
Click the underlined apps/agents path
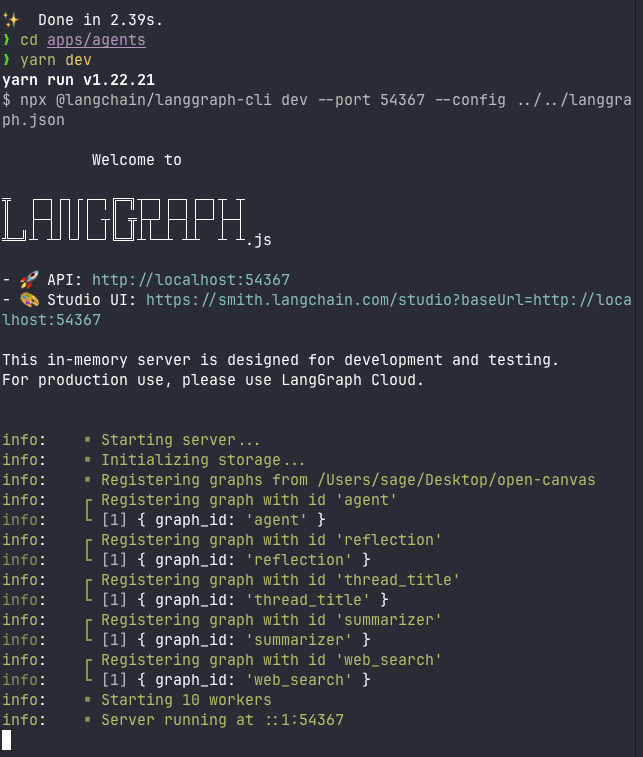pos(96,40)
